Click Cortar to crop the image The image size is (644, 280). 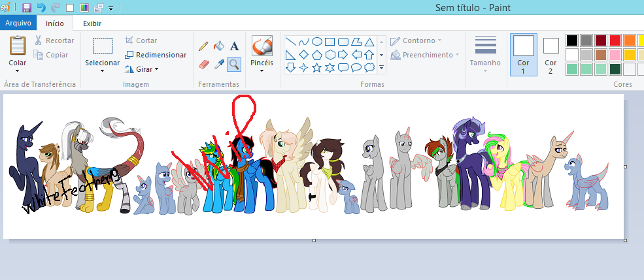[141, 40]
